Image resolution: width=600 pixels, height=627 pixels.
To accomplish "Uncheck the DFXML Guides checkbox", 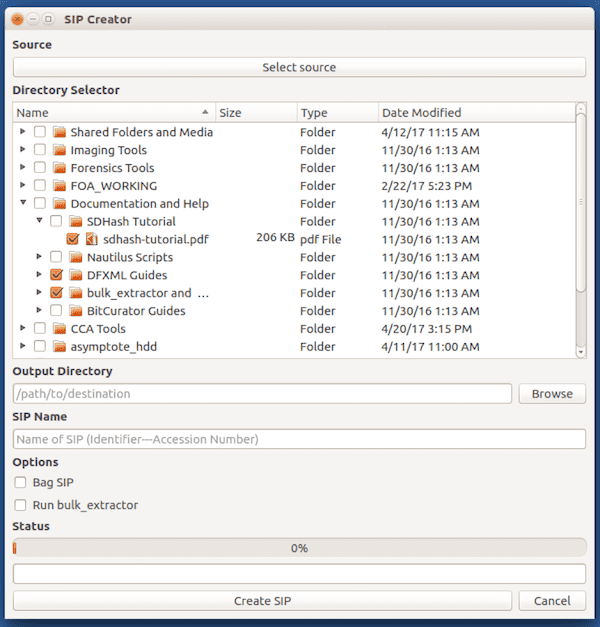I will click(x=56, y=275).
